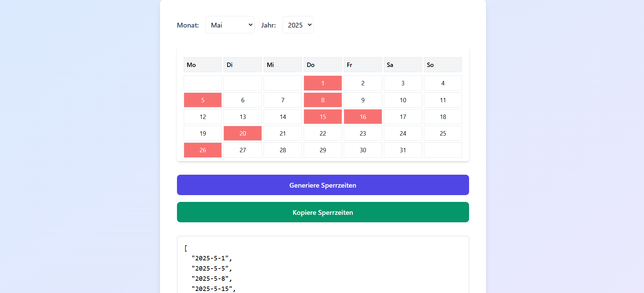Toggle off blocked day 5
Screen dimensions: 644x293
point(202,100)
